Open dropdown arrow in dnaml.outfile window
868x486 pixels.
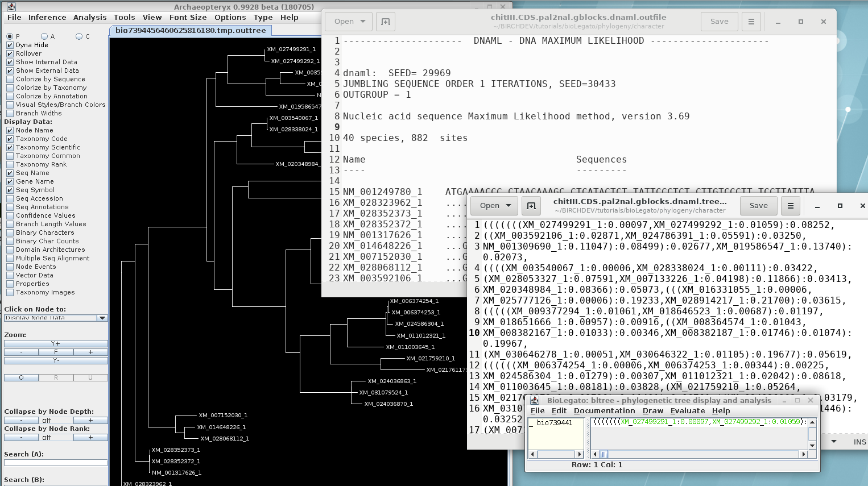coord(363,22)
